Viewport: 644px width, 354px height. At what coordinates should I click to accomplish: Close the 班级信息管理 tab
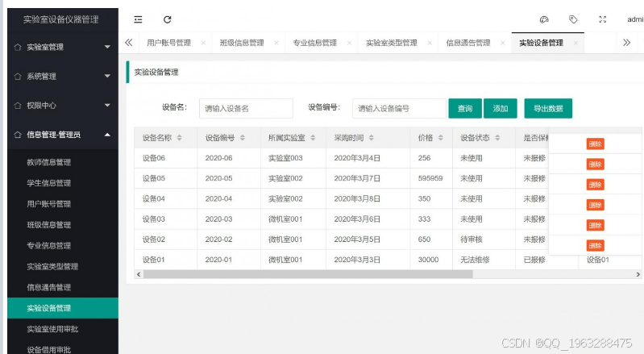[x=276, y=43]
